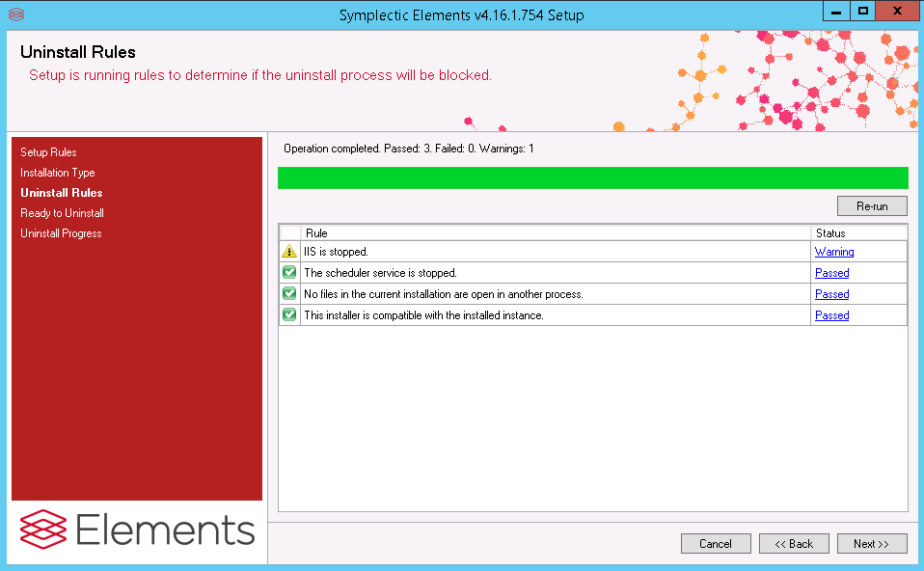
Task: Click the Cancel button
Action: [716, 543]
